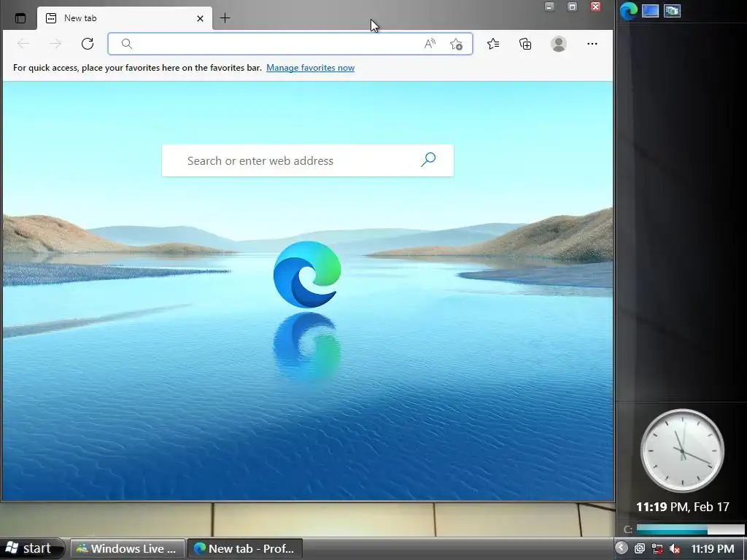Refresh the page

[x=88, y=44]
